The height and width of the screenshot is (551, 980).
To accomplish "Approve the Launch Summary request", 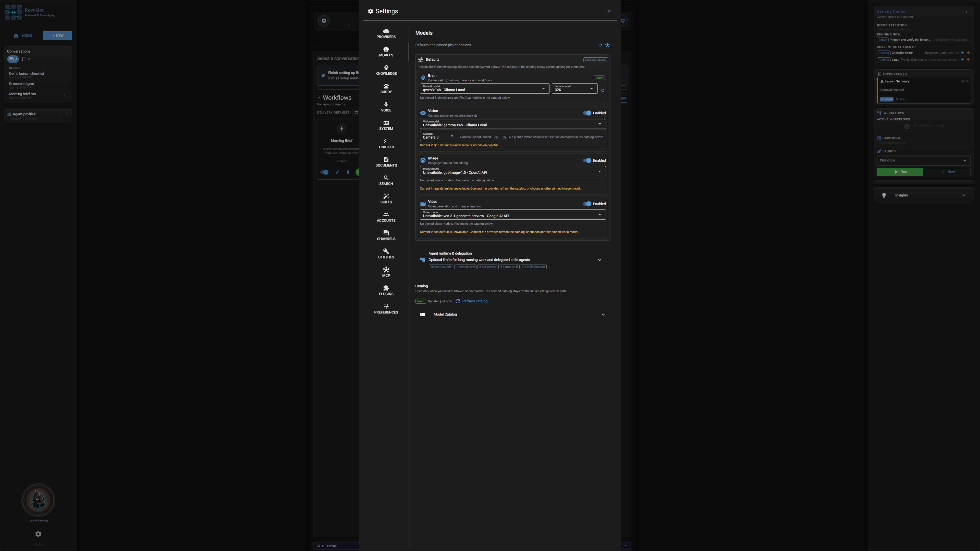I will pos(886,99).
